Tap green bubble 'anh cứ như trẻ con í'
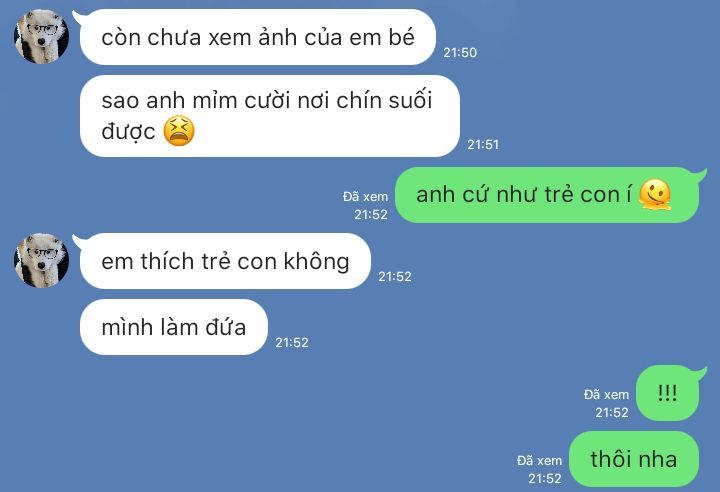The width and height of the screenshot is (720, 492). pyautogui.click(x=547, y=195)
